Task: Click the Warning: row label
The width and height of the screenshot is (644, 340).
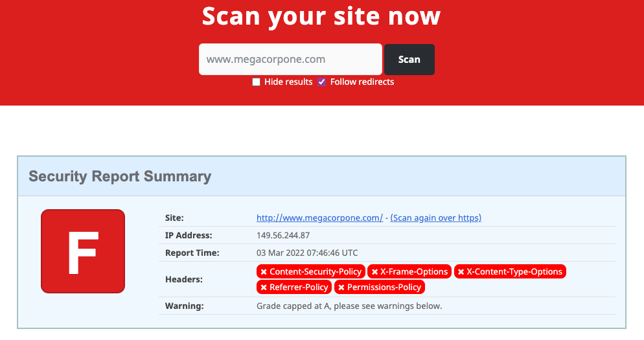Action: (x=185, y=306)
